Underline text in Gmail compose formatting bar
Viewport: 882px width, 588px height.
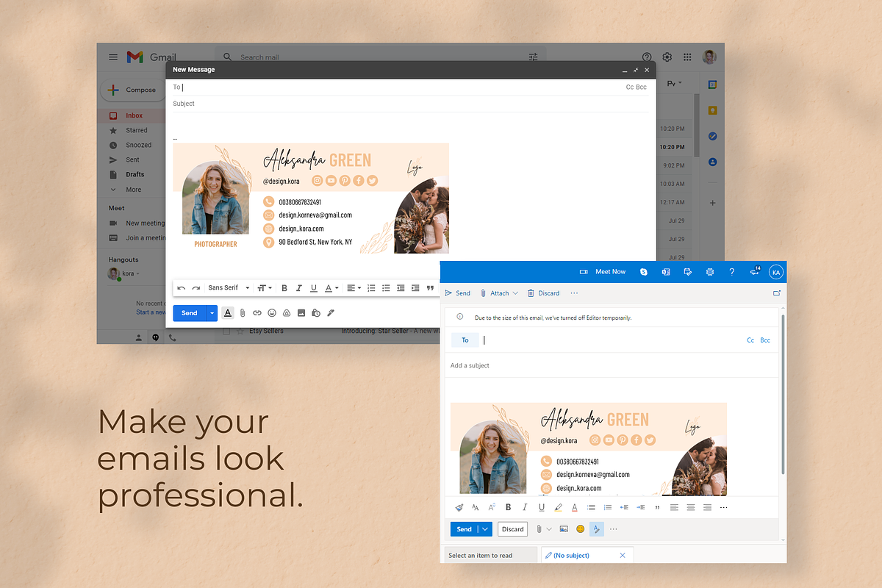tap(314, 288)
